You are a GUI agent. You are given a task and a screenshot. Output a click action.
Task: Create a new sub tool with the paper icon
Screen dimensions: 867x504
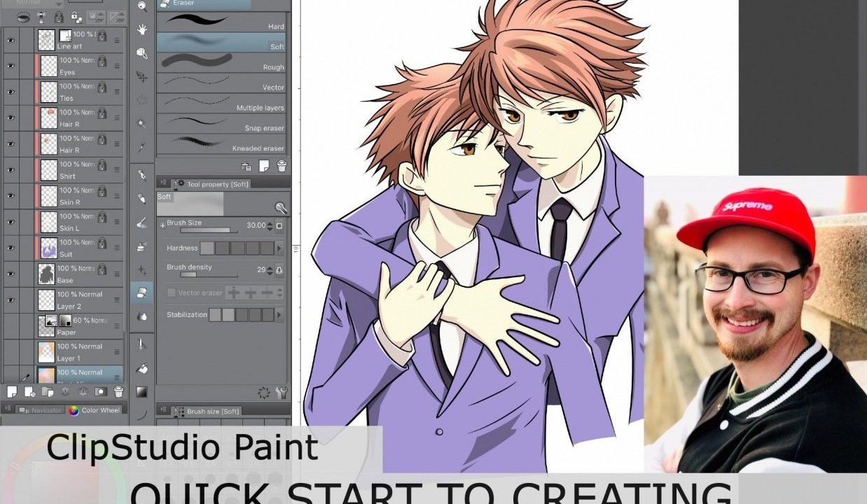pos(264,166)
